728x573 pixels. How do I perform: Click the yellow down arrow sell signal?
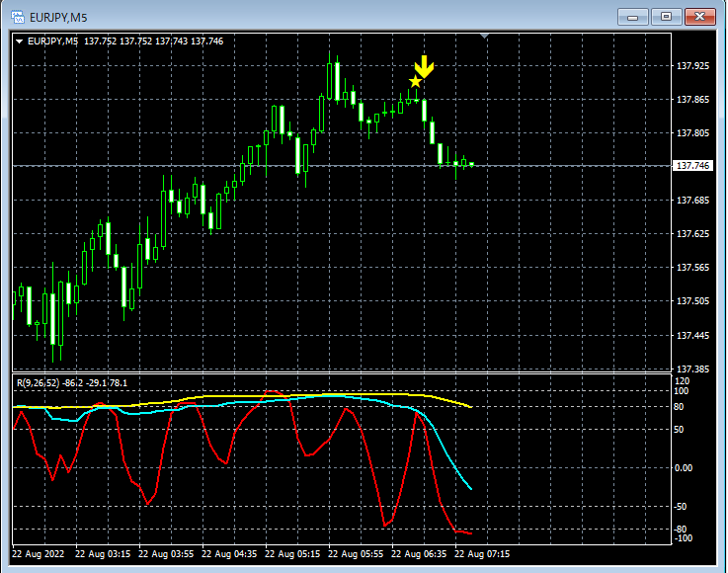tap(424, 66)
